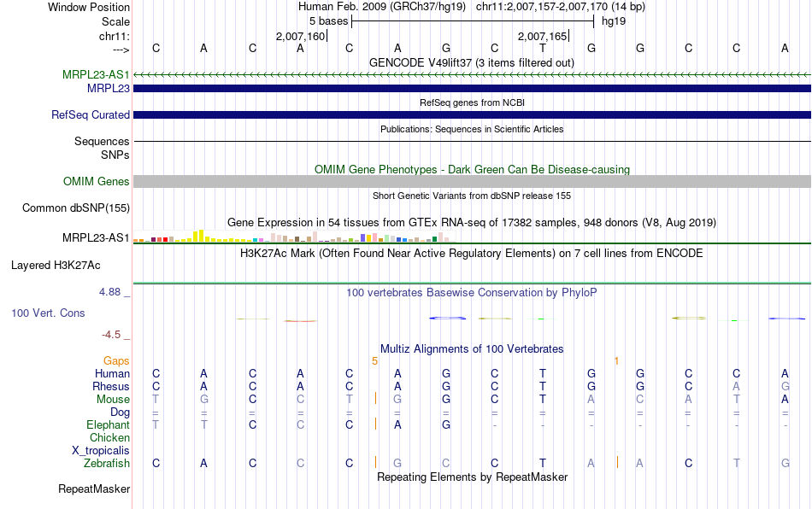Viewport: 812px width, 509px height.
Task: Open the RefSeq Curated track label
Action: [91, 114]
